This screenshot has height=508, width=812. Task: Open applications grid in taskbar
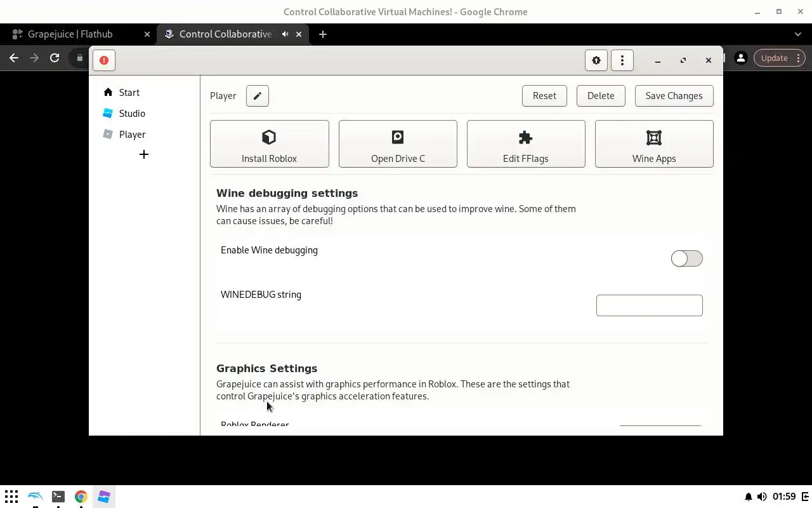[11, 497]
